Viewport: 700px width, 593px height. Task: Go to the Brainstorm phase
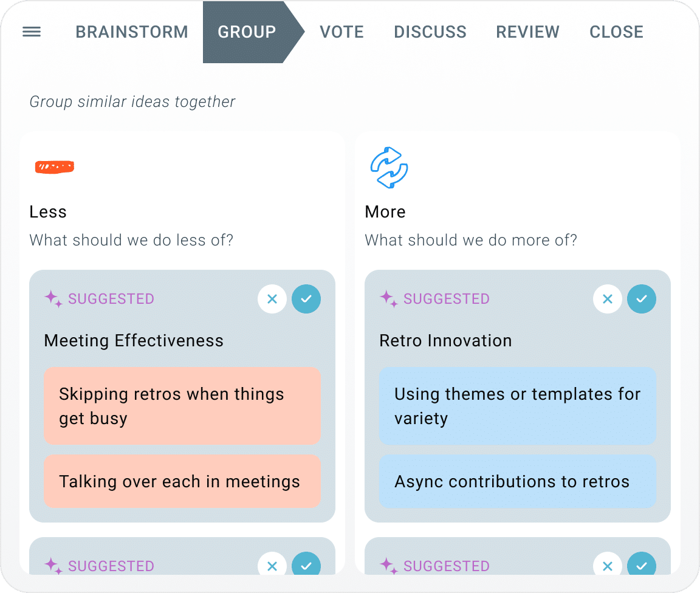pos(132,32)
